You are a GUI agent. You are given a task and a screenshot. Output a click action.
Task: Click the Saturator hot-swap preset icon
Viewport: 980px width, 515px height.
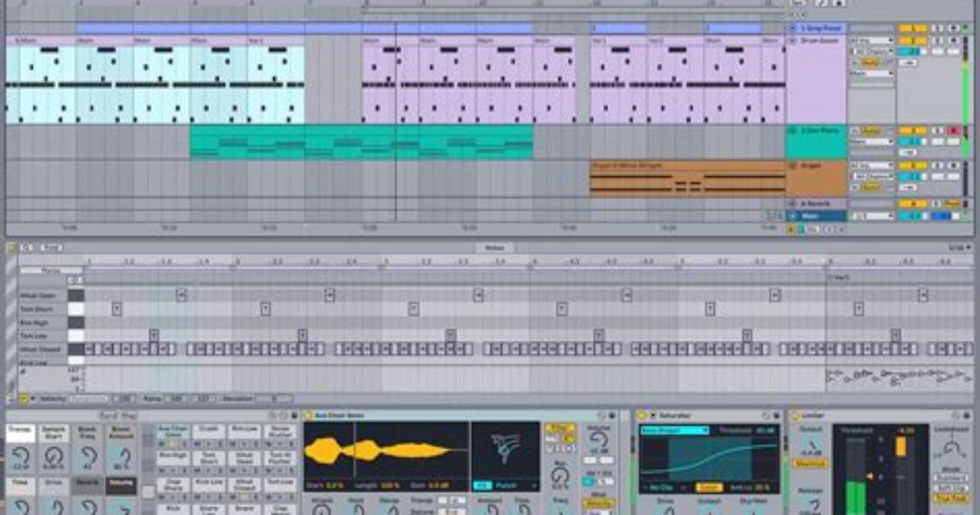(766, 416)
